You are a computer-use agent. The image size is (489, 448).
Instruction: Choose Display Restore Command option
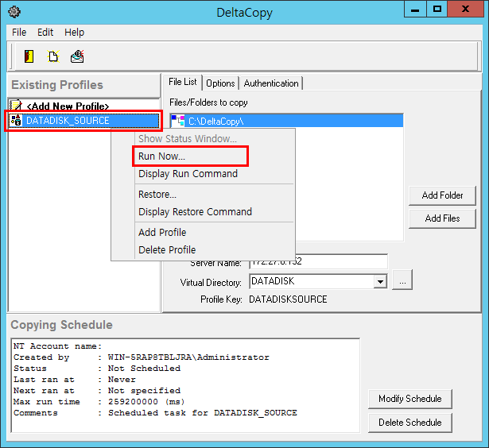point(195,212)
